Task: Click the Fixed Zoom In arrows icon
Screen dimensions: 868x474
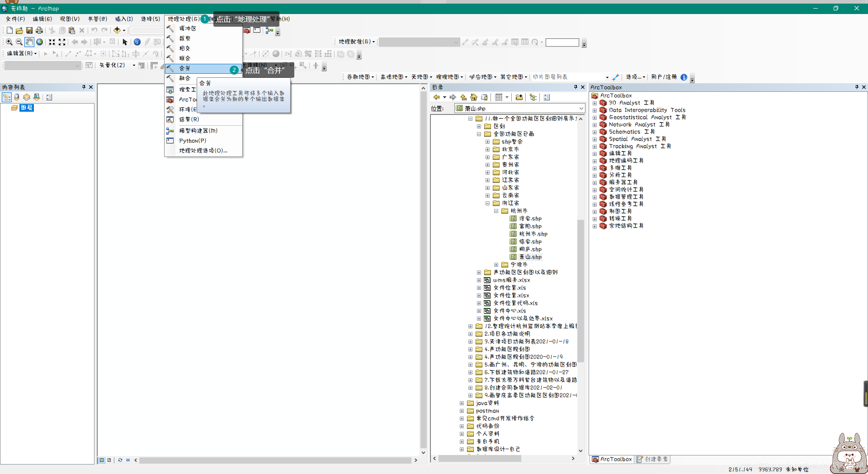Action: [x=52, y=42]
